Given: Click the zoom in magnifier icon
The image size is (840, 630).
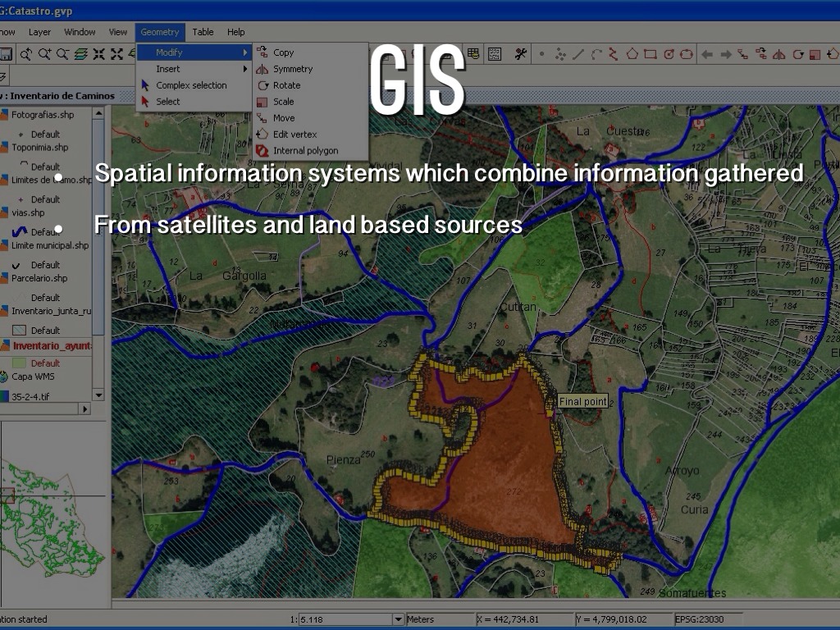Looking at the screenshot, I should tap(45, 54).
